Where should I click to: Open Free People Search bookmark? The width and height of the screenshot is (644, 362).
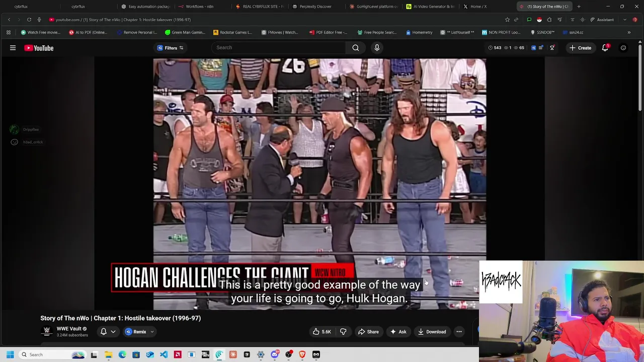(x=377, y=32)
